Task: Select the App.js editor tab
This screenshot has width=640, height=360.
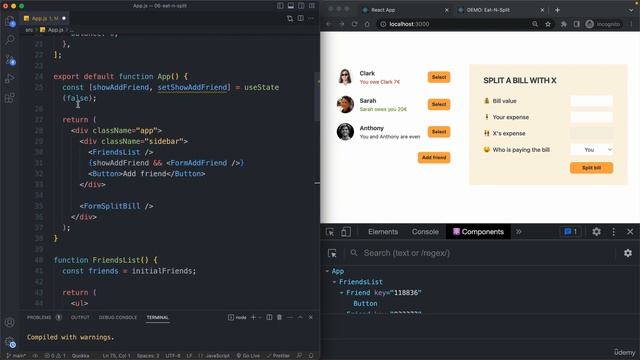Action: [x=44, y=18]
